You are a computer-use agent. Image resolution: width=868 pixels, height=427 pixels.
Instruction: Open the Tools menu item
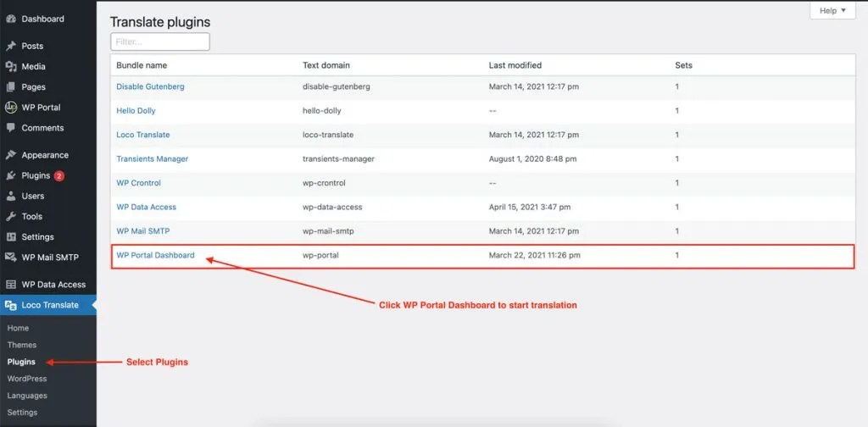(32, 216)
